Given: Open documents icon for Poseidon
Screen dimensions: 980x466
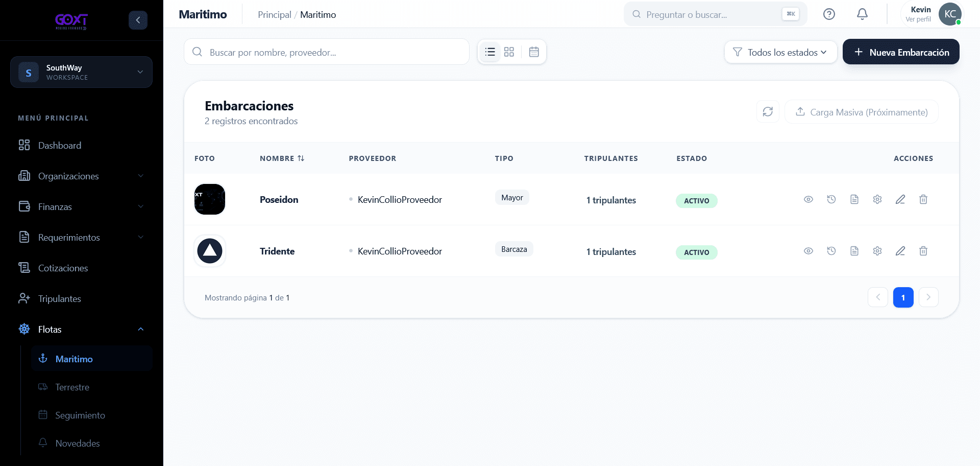Looking at the screenshot, I should click(x=854, y=199).
